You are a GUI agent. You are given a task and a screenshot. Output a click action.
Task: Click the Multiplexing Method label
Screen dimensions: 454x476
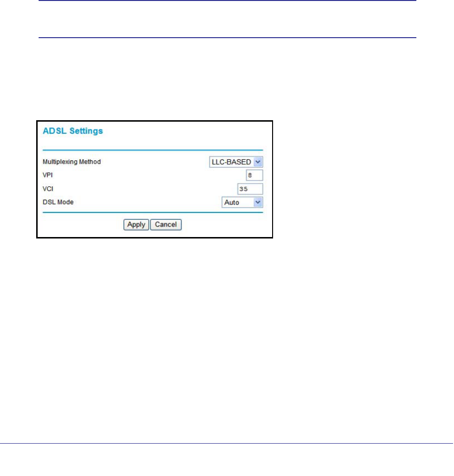71,162
